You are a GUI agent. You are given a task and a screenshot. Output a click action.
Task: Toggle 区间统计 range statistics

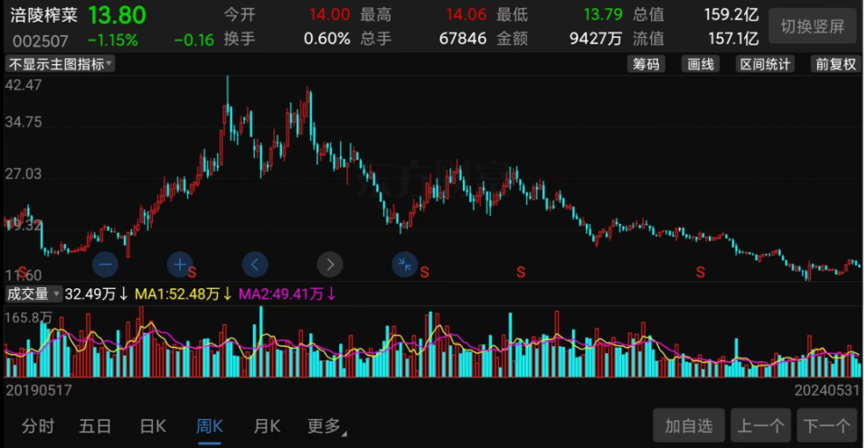pyautogui.click(x=765, y=64)
